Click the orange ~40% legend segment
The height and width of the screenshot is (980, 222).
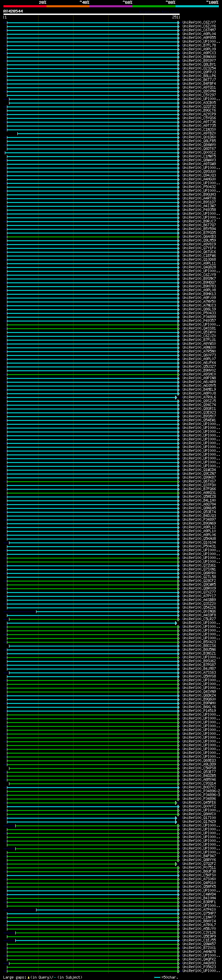click(x=68, y=6)
